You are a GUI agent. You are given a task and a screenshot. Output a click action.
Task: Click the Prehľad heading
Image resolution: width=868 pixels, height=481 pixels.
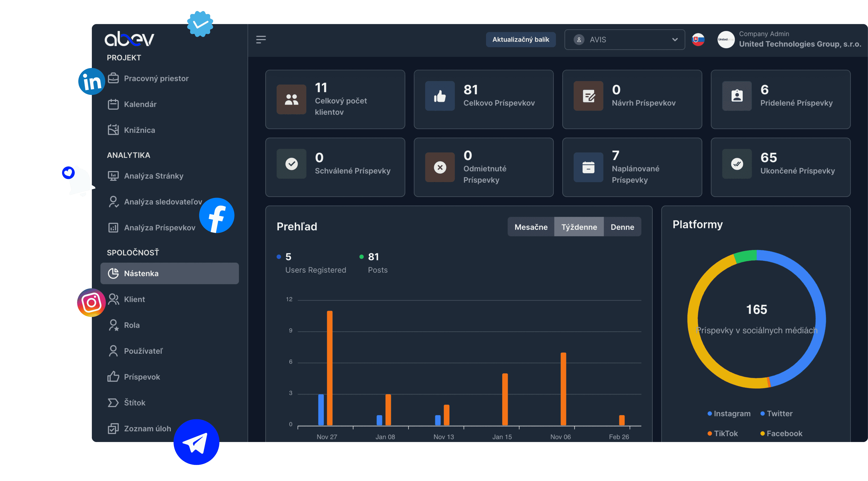click(x=297, y=227)
